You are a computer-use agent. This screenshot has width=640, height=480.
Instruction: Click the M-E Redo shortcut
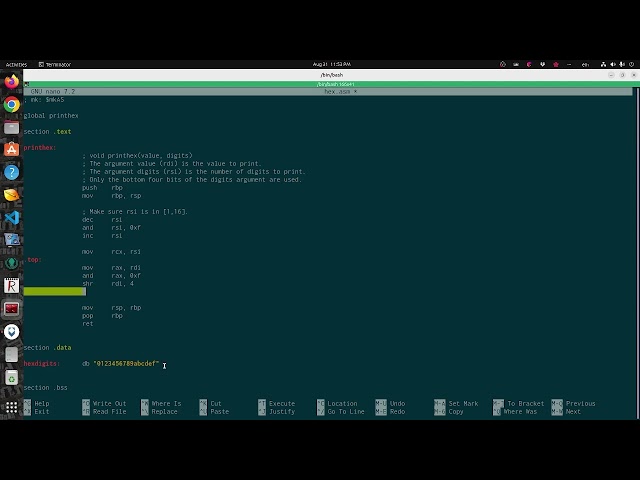390,411
